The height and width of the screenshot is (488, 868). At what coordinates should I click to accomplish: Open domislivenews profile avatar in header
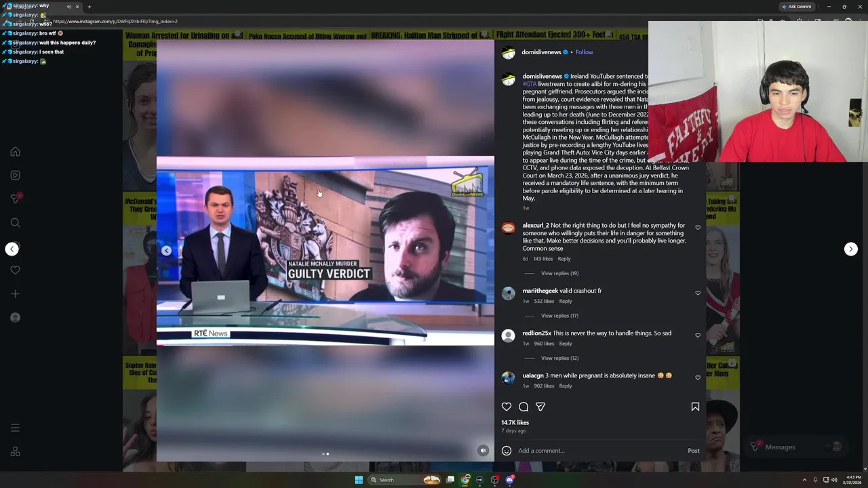tap(508, 52)
